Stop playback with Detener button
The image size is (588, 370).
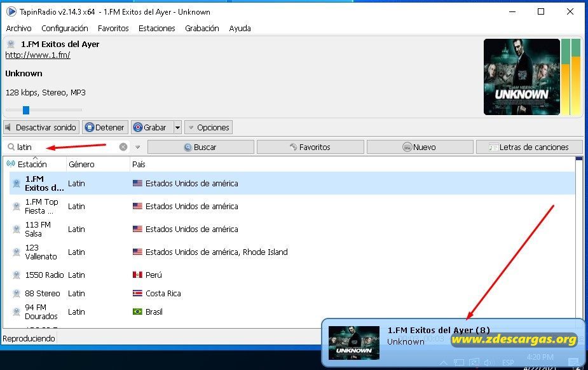pos(106,127)
